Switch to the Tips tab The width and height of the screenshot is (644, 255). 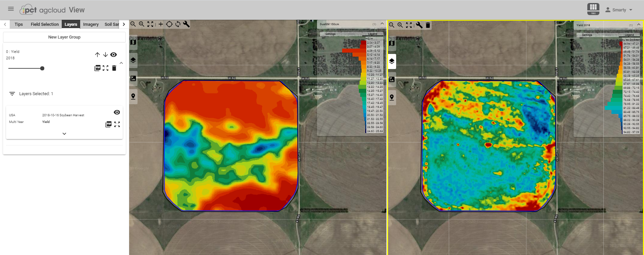click(19, 24)
